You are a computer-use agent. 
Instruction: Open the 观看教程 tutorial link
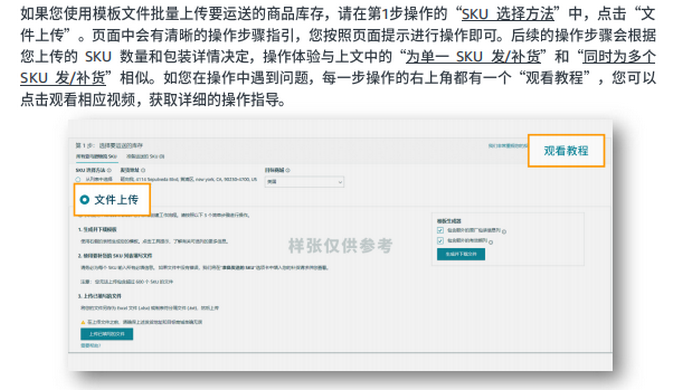(566, 151)
